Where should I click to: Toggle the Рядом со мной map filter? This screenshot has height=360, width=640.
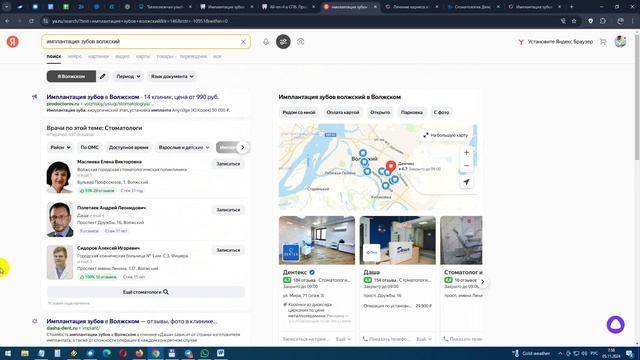[x=299, y=112]
